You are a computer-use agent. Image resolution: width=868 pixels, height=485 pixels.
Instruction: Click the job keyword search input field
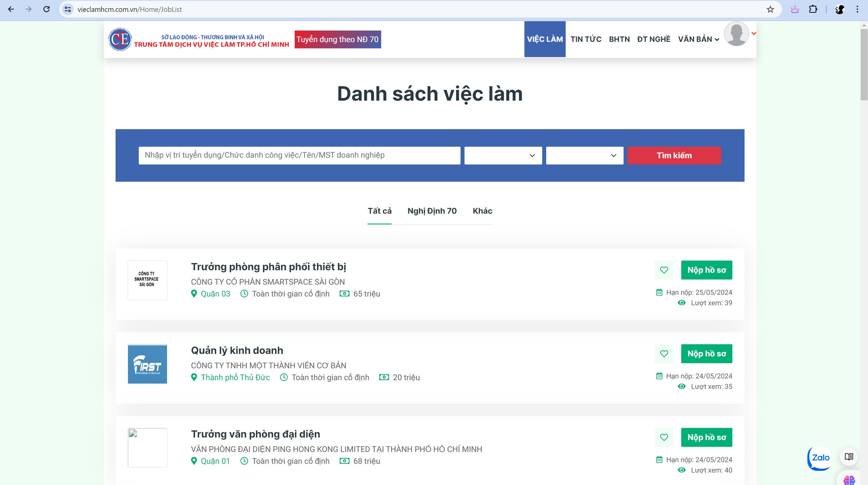click(x=299, y=155)
